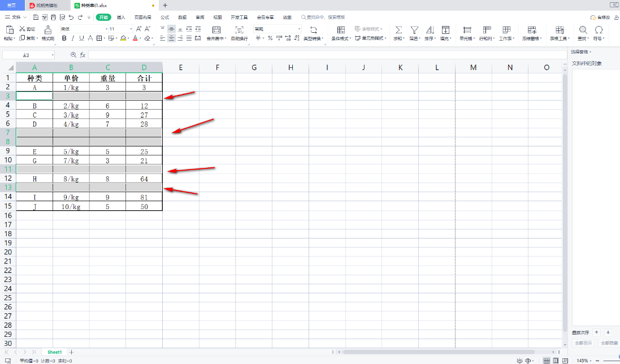Open the font size dropdown showing 11
Image resolution: width=620 pixels, height=364 pixels.
pyautogui.click(x=131, y=29)
